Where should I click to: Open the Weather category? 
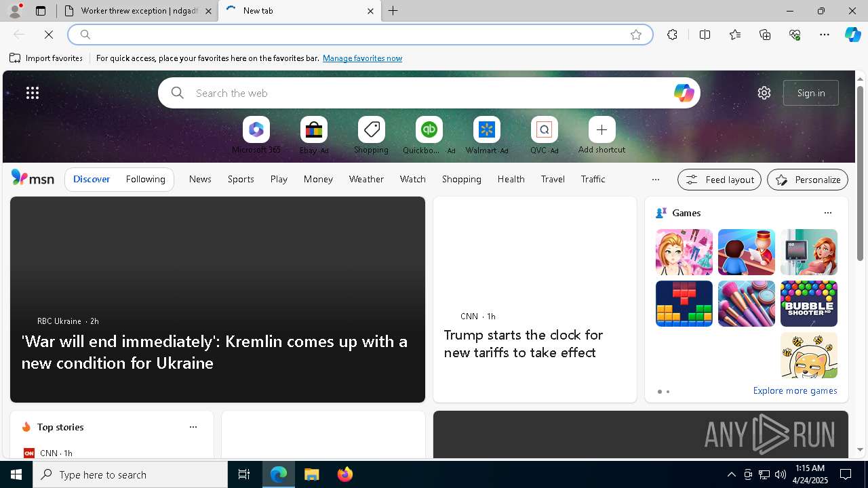point(366,179)
